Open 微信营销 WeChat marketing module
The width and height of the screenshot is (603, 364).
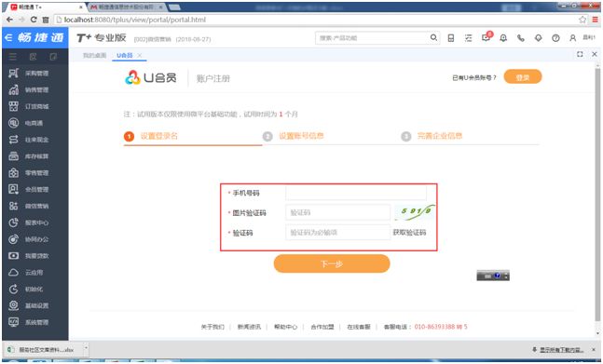(29, 206)
